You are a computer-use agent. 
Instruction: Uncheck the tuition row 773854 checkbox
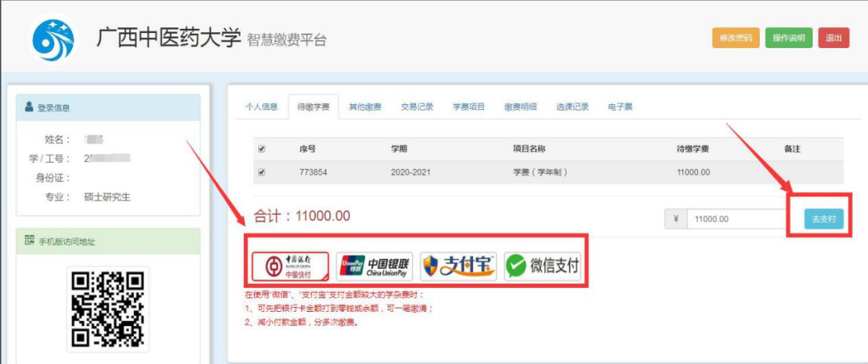tap(261, 172)
